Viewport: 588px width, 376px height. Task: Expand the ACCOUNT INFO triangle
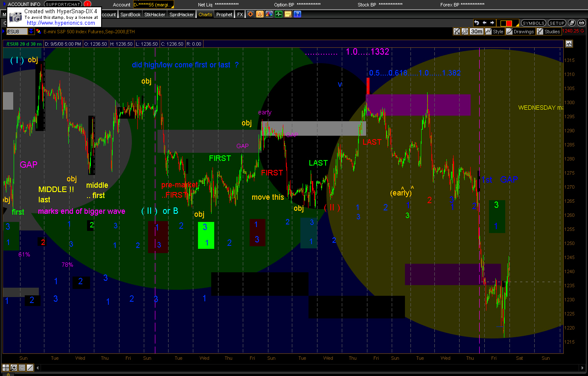pyautogui.click(x=4, y=4)
